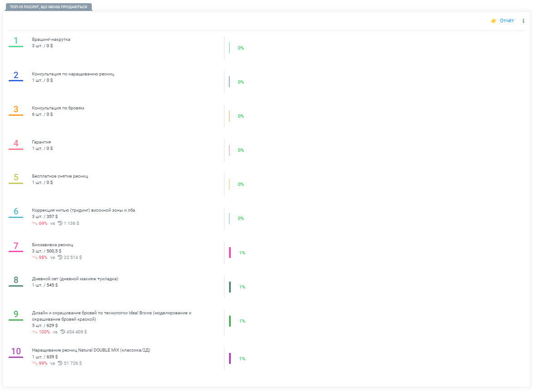533x392 pixels.
Task: Click the 100% decline trend icon
Action: pyautogui.click(x=35, y=332)
